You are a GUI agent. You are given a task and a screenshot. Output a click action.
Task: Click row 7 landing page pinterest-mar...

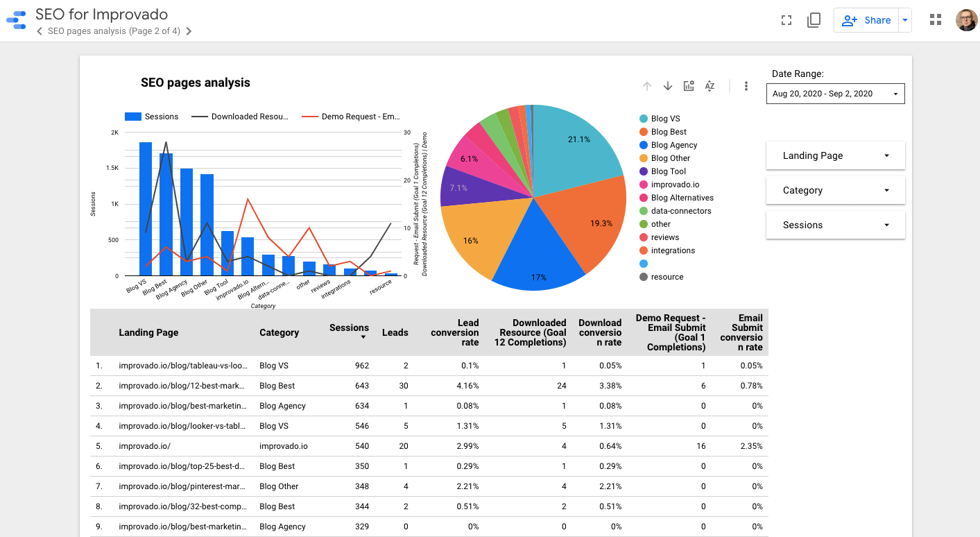(183, 486)
